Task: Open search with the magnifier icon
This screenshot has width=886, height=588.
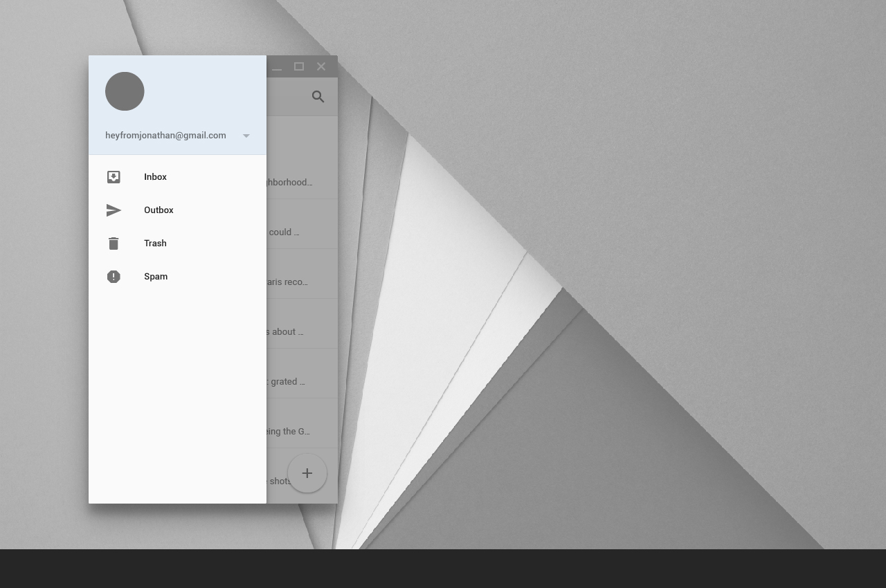Action: [x=318, y=97]
